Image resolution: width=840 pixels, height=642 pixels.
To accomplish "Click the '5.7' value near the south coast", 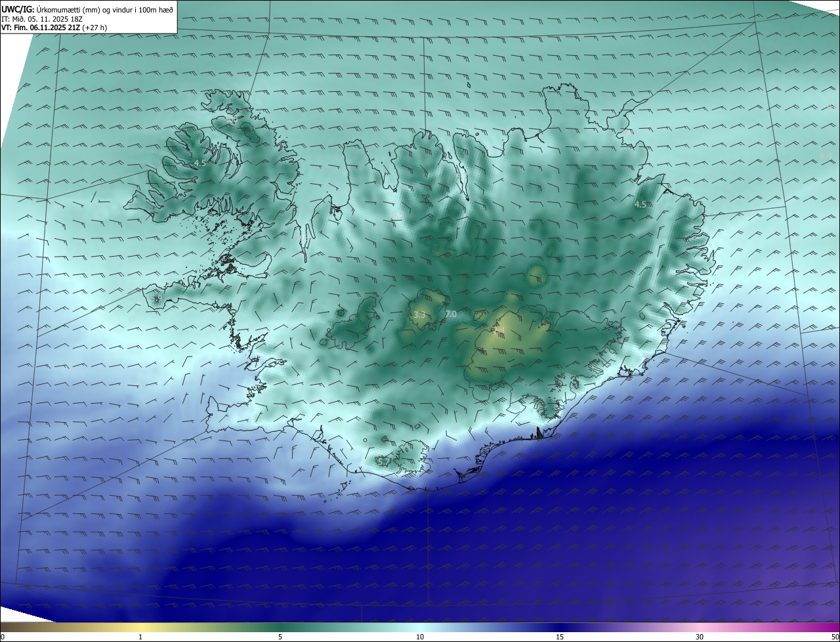I will pyautogui.click(x=384, y=462).
